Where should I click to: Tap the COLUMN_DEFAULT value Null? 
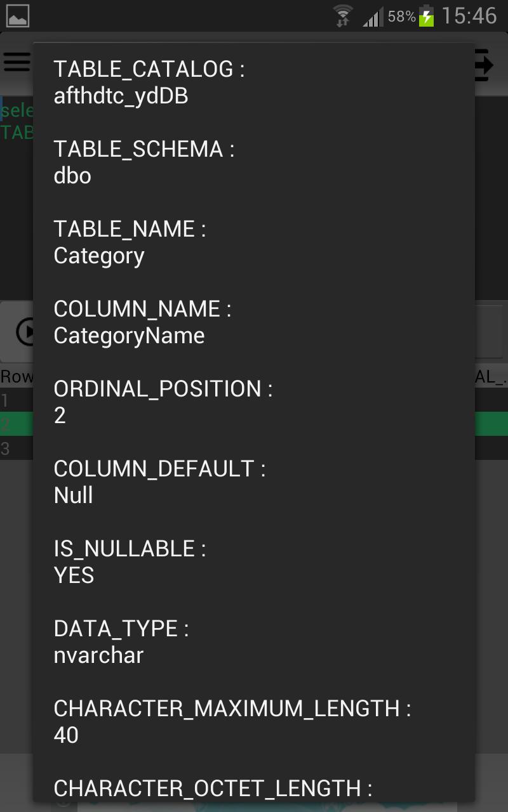(72, 495)
